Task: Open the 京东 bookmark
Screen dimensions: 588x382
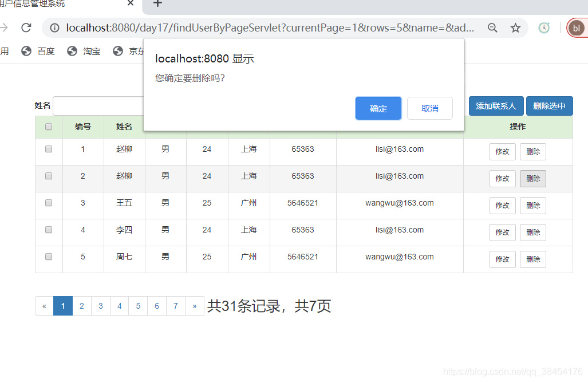Action: [x=128, y=51]
